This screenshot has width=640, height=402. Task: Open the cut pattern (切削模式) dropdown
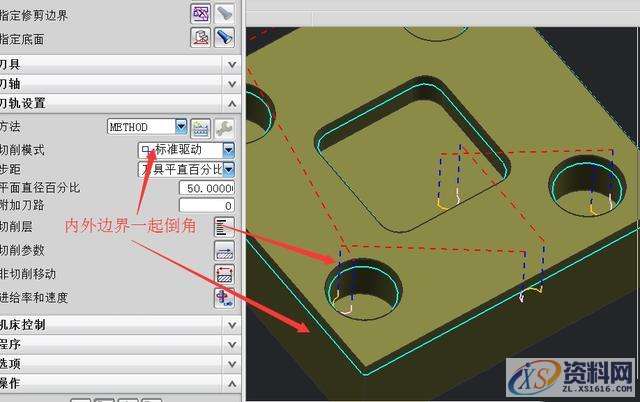click(x=229, y=149)
